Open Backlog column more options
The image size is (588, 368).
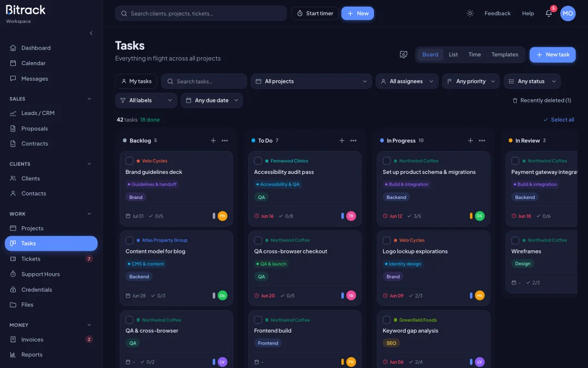coord(225,141)
